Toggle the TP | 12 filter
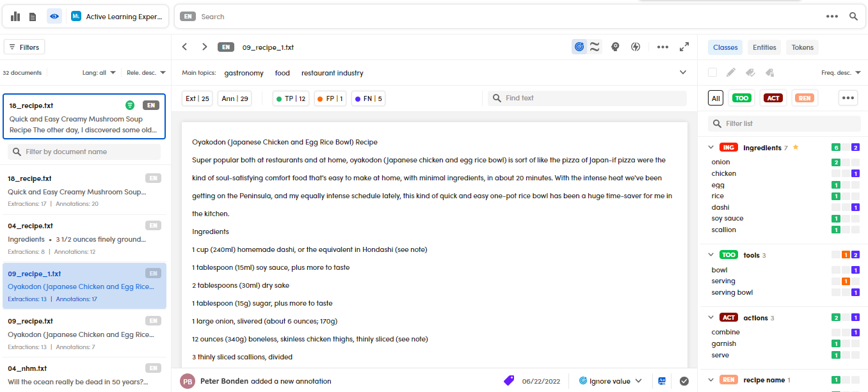This screenshot has height=392, width=868. [291, 98]
